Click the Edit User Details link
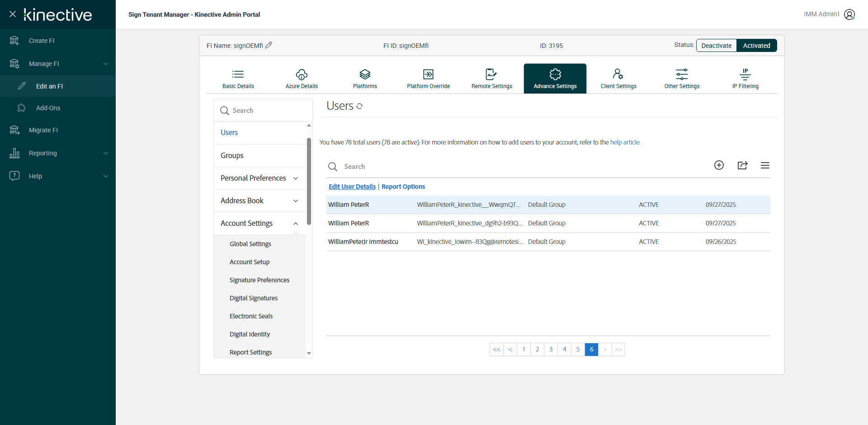The width and height of the screenshot is (868, 425). (352, 187)
